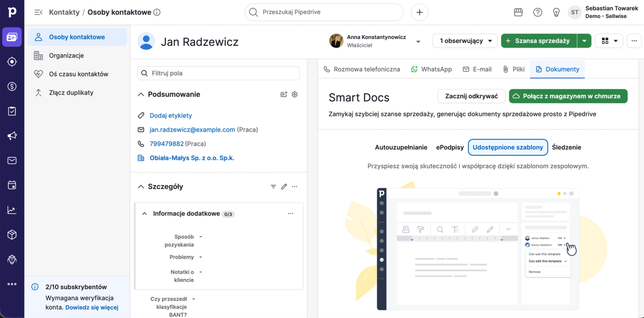Click the edit pencil in Szczegóły
Viewport: 644px width, 318px height.
click(x=284, y=187)
